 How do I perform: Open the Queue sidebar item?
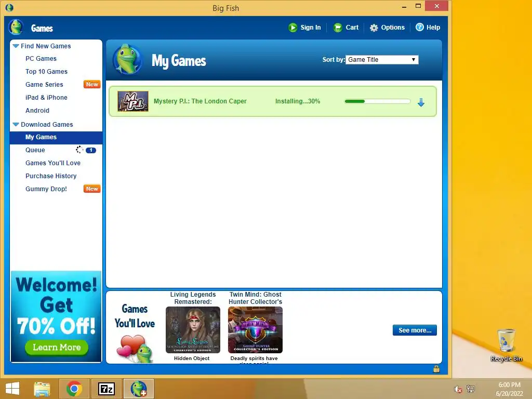(x=35, y=150)
